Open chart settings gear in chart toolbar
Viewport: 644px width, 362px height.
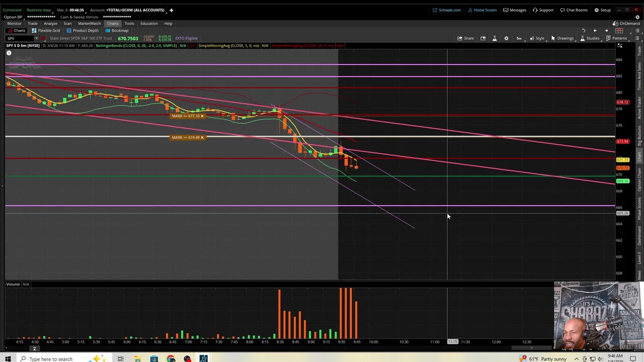point(507,38)
